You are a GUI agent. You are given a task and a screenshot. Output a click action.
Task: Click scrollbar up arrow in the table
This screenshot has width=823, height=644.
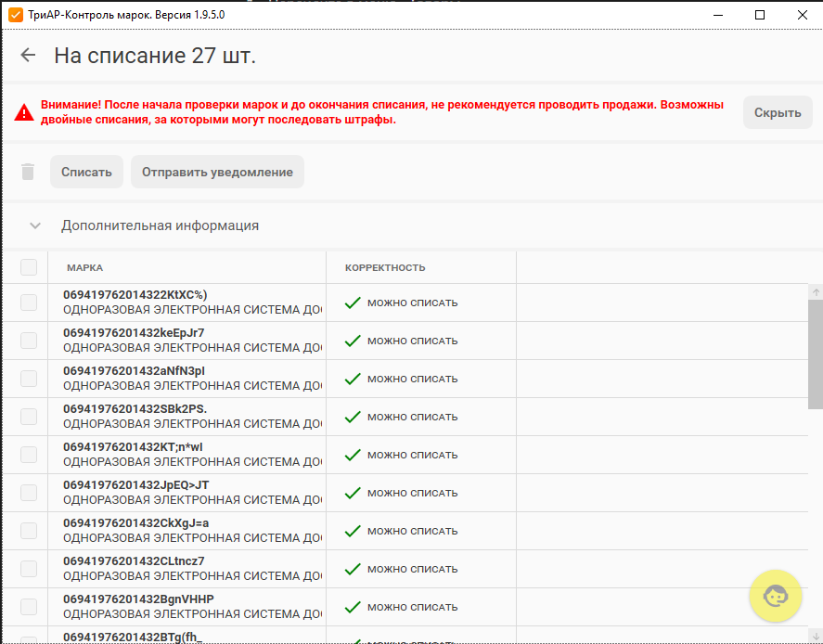(816, 292)
